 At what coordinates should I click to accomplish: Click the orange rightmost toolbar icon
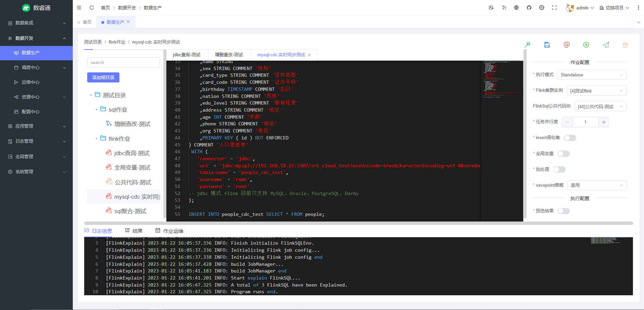coord(625,45)
